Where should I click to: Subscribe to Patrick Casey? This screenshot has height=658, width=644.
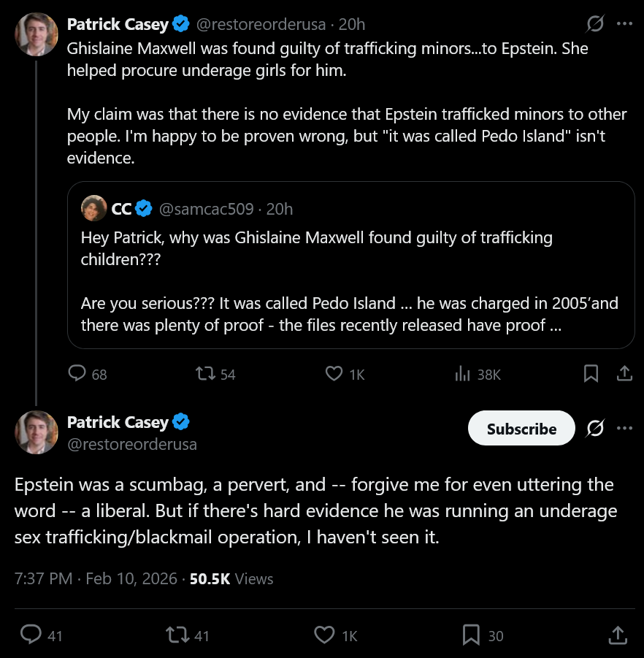[x=521, y=429]
